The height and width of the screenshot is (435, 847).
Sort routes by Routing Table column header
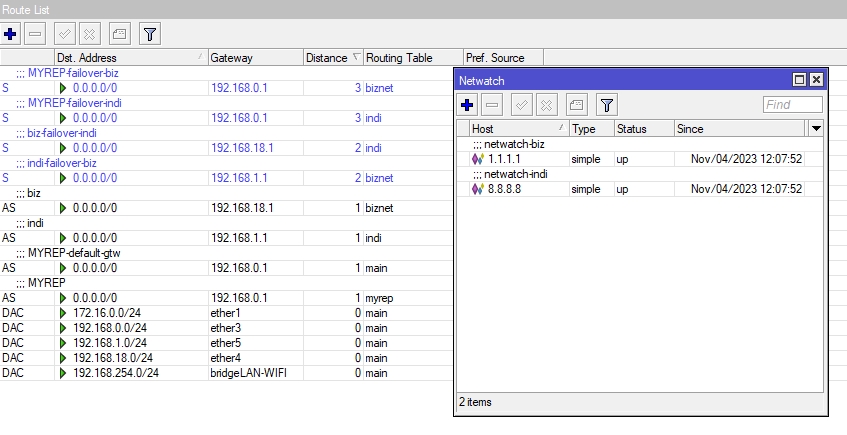413,58
